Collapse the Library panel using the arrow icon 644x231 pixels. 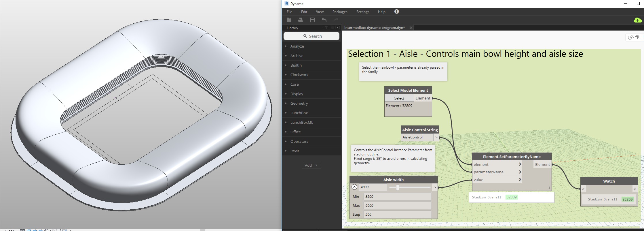tap(338, 28)
